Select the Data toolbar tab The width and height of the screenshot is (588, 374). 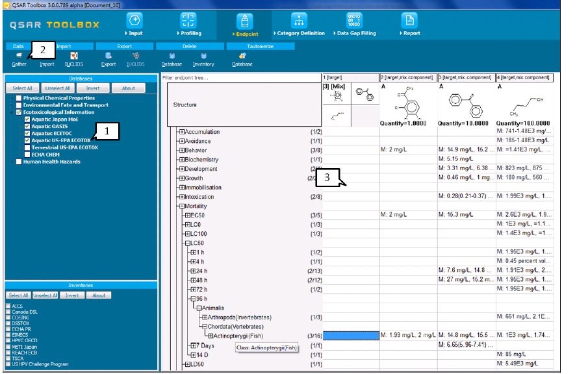click(x=18, y=47)
